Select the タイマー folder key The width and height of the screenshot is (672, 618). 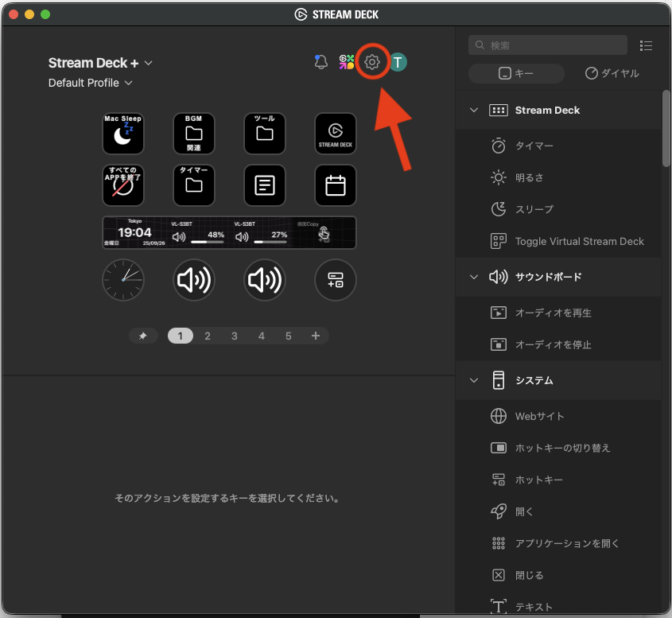[194, 185]
